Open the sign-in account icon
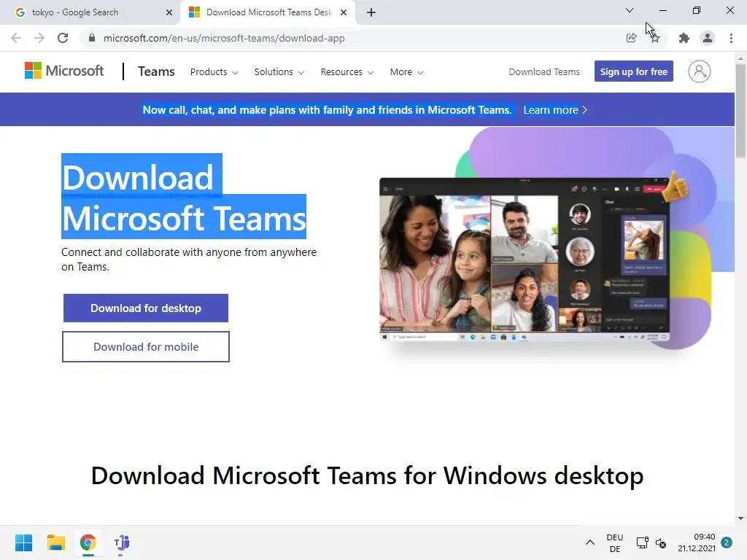 pyautogui.click(x=699, y=71)
